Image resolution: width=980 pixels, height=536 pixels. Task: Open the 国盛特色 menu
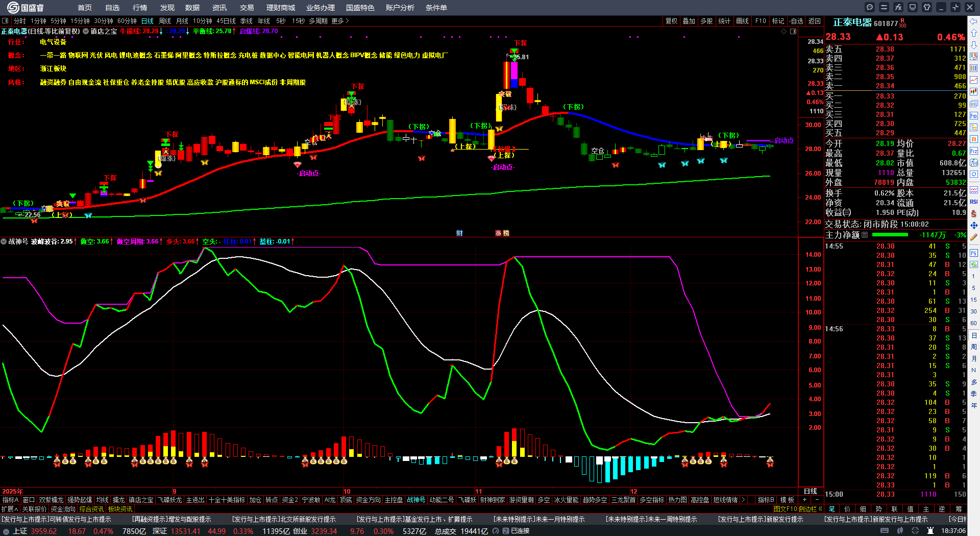[360, 8]
